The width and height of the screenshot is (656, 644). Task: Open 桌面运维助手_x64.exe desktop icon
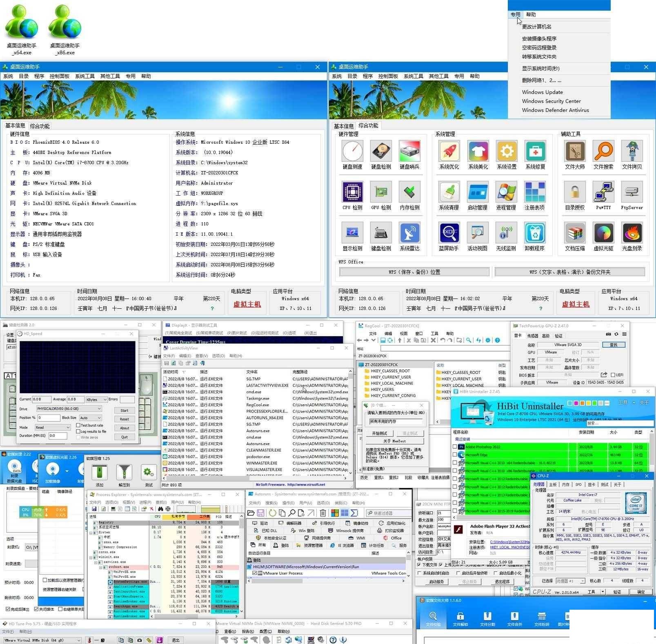[22, 30]
